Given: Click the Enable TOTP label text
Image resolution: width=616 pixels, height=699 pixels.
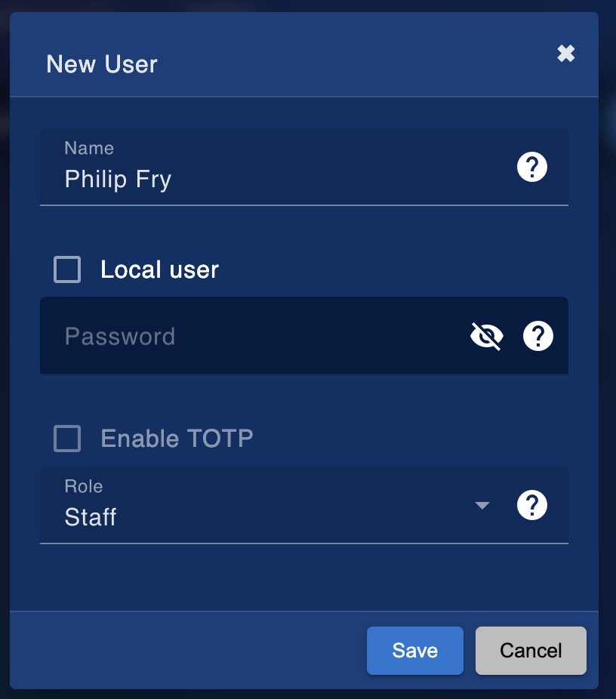Looking at the screenshot, I should point(177,439).
